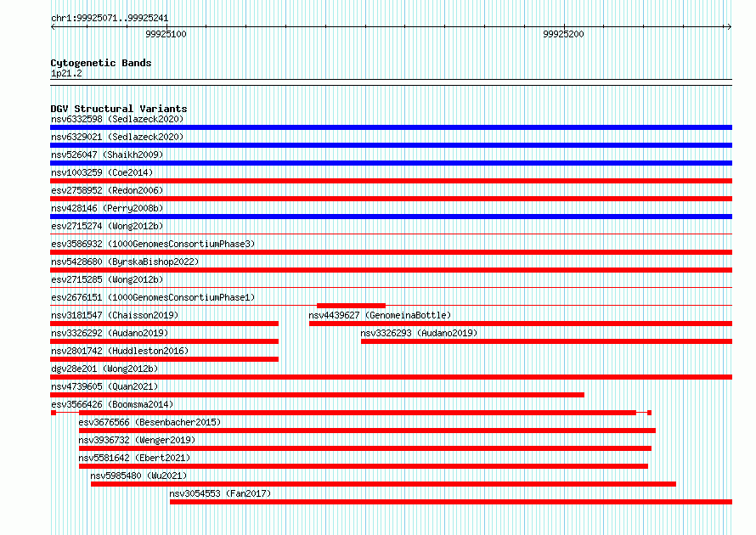Select the DGV Structural Variants track title
Viewport: 756px width, 535px height.
coord(119,109)
